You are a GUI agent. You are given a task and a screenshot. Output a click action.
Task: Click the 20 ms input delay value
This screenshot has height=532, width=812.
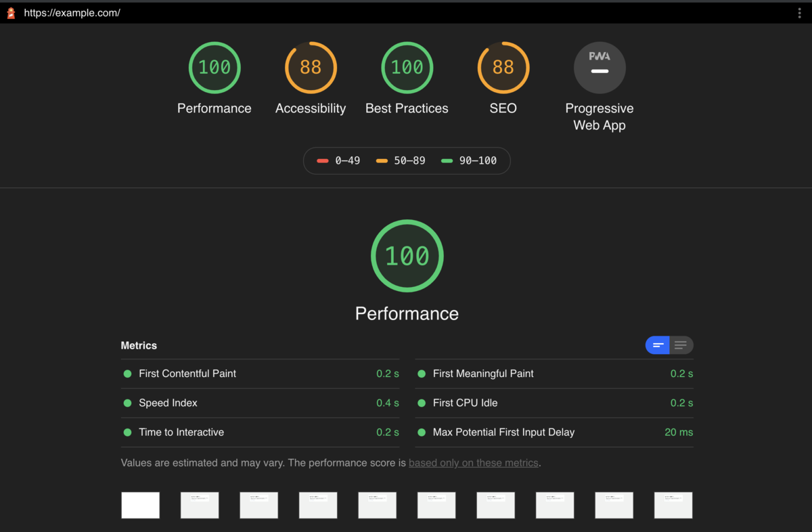[x=679, y=432]
